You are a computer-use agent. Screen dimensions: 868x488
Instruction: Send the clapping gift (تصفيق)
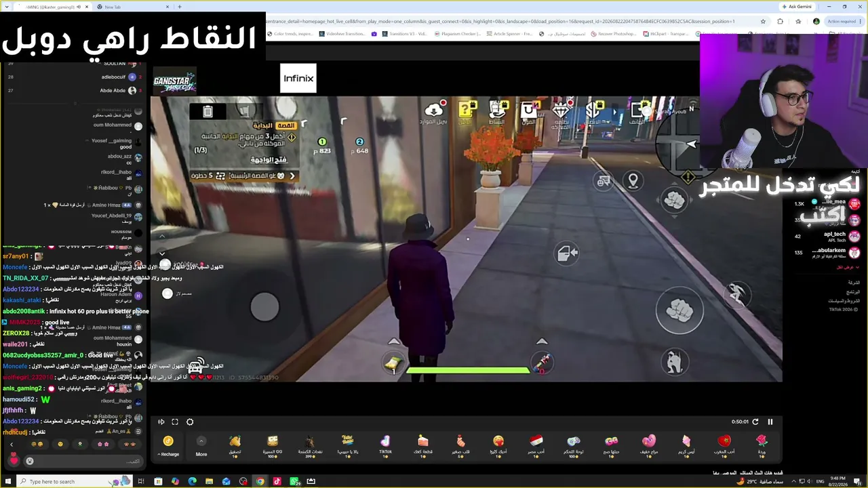[x=235, y=445]
